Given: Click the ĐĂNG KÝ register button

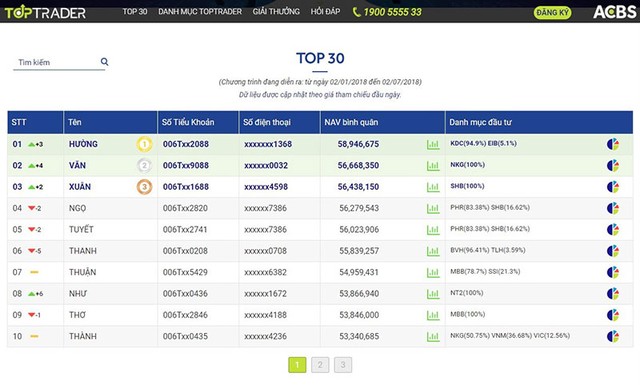Looking at the screenshot, I should [x=553, y=13].
